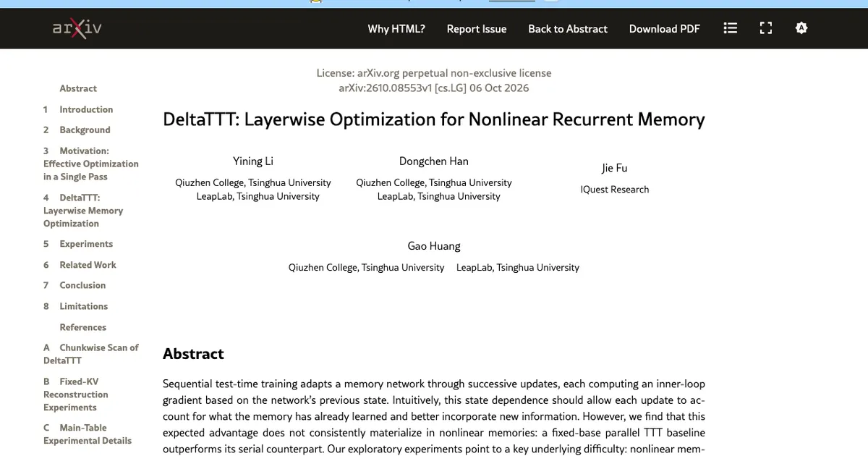Go to section 5 Experiments
The image size is (868, 456).
point(78,244)
